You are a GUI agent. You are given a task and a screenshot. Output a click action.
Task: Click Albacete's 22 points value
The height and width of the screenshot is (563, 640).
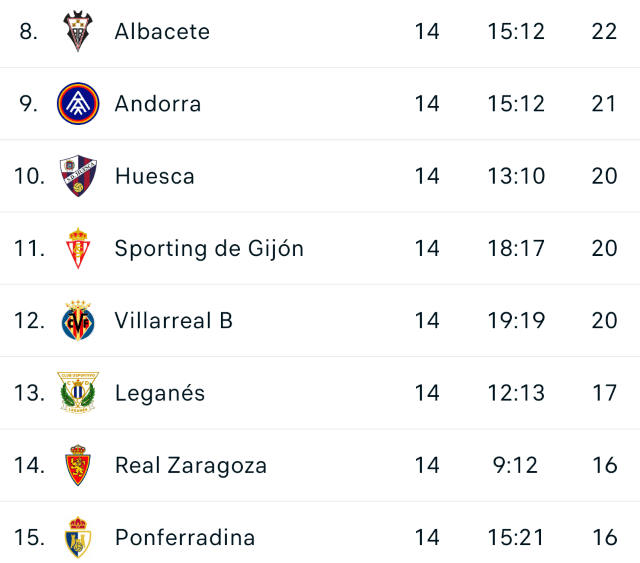coord(604,31)
